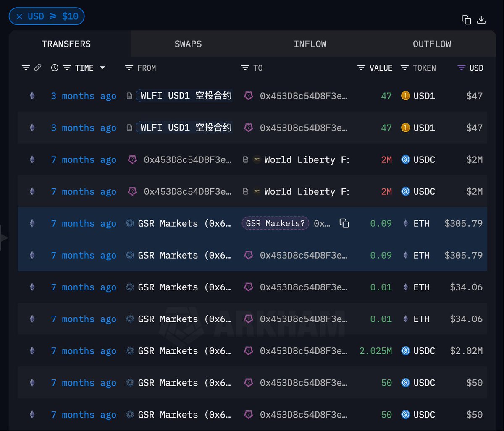Open the OUTFLOW tab
This screenshot has width=504, height=431.
432,44
